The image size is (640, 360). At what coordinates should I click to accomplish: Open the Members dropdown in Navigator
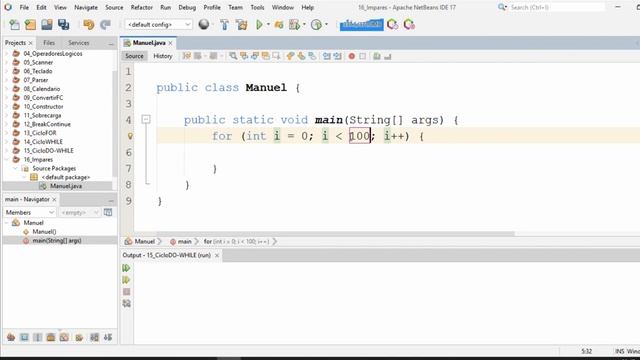29,212
